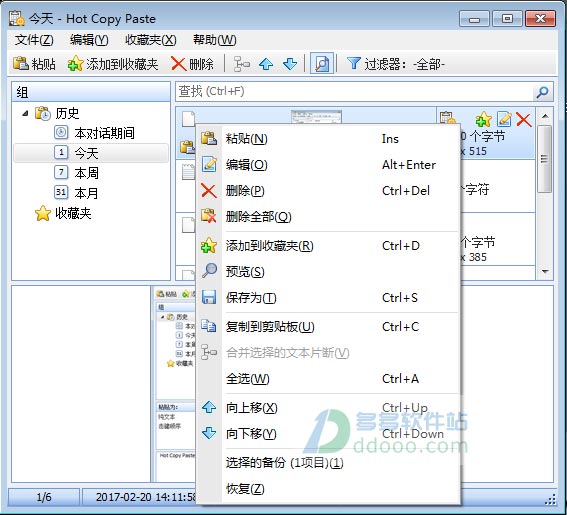
Task: Click the 组 panel header
Action: [x=91, y=92]
